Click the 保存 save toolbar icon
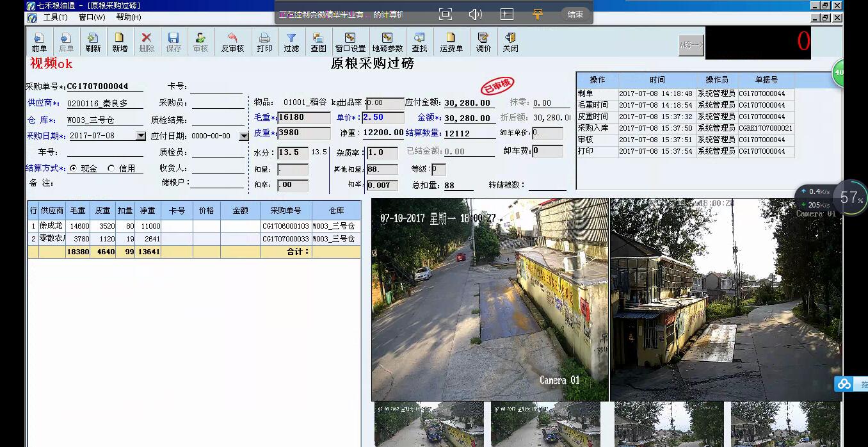This screenshot has width=868, height=447. (173, 42)
